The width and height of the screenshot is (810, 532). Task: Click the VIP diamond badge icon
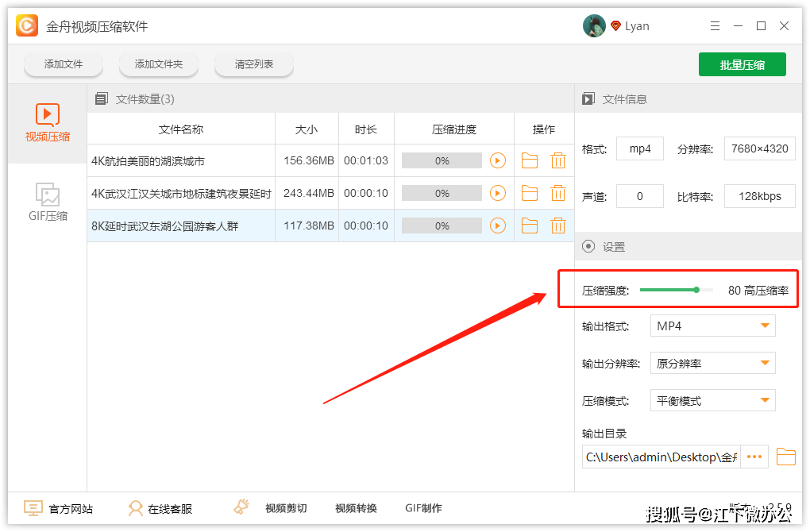[615, 26]
